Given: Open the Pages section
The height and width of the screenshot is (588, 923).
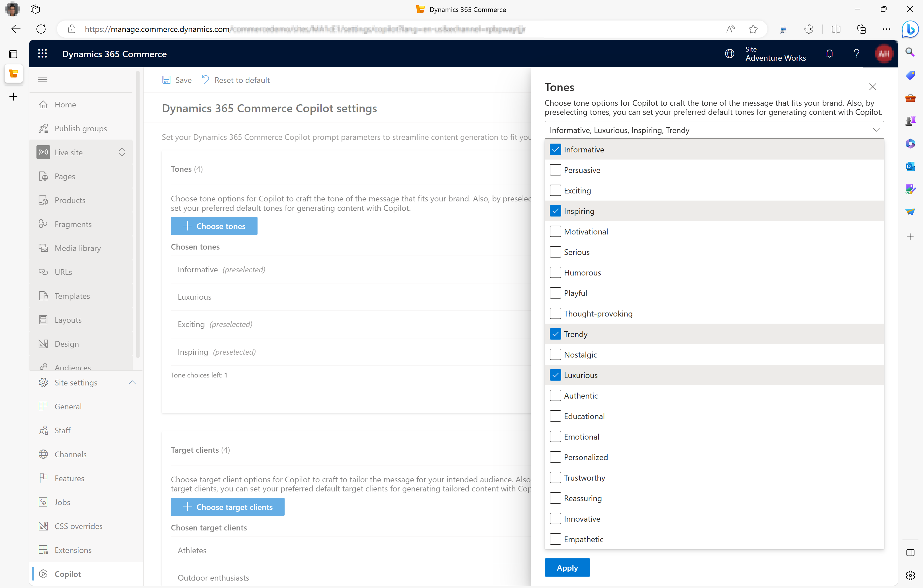Looking at the screenshot, I should [x=65, y=176].
